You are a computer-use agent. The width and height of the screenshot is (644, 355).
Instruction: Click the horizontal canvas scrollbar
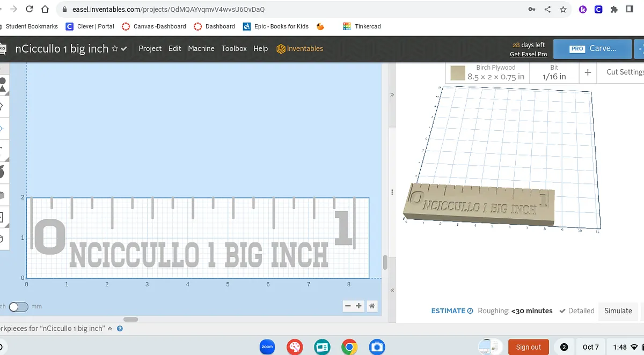tap(130, 319)
